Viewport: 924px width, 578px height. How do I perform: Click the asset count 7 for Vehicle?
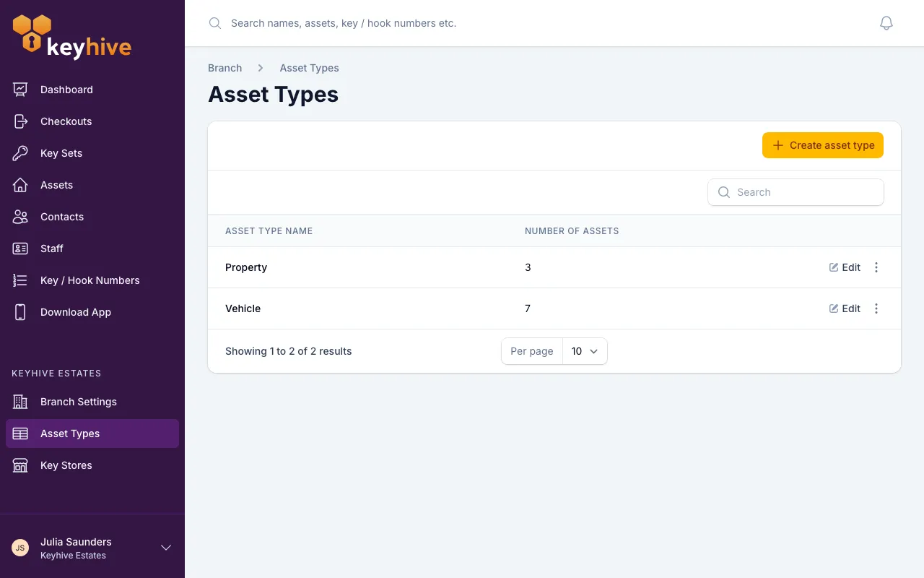(x=528, y=309)
